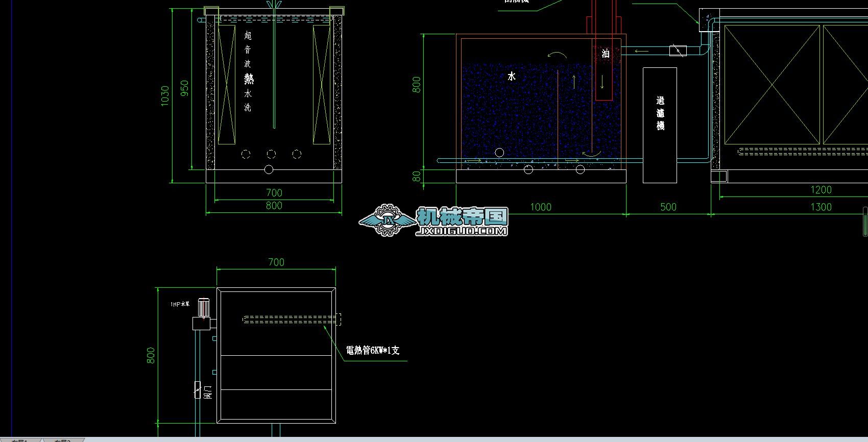Select the inline valve on the oil return pipe
This screenshot has height=442, width=868.
point(678,50)
